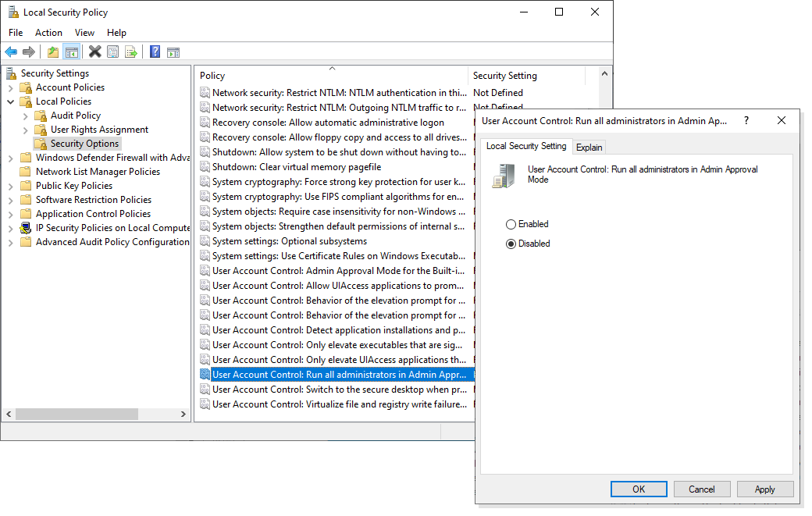Open the View menu

coord(84,33)
